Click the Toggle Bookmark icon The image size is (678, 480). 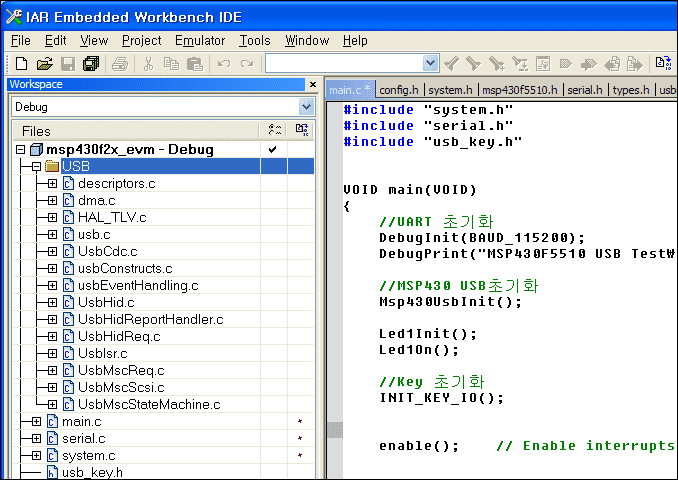click(566, 64)
